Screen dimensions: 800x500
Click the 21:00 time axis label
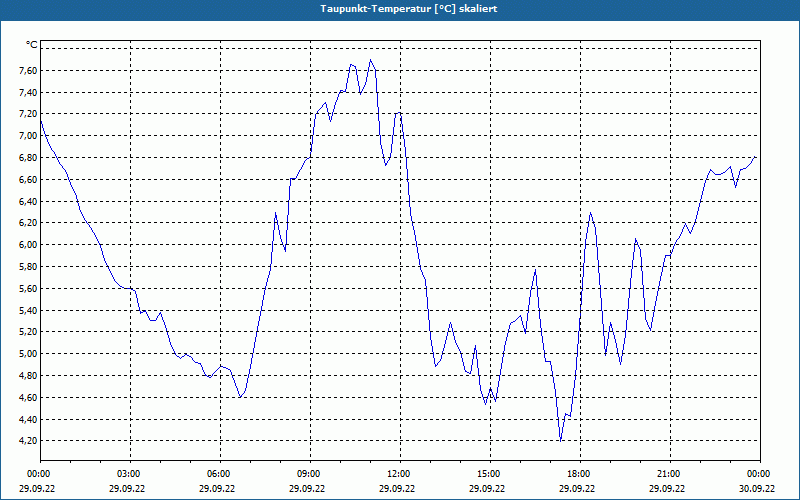point(670,474)
